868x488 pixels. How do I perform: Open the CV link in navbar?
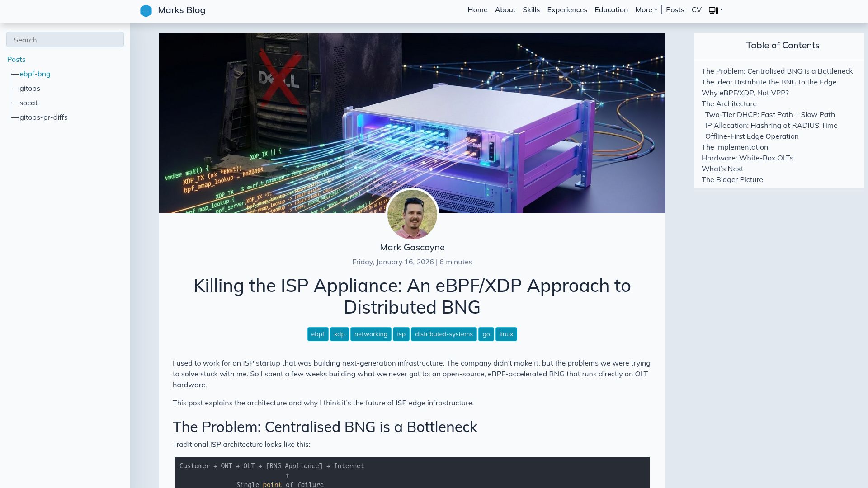696,10
